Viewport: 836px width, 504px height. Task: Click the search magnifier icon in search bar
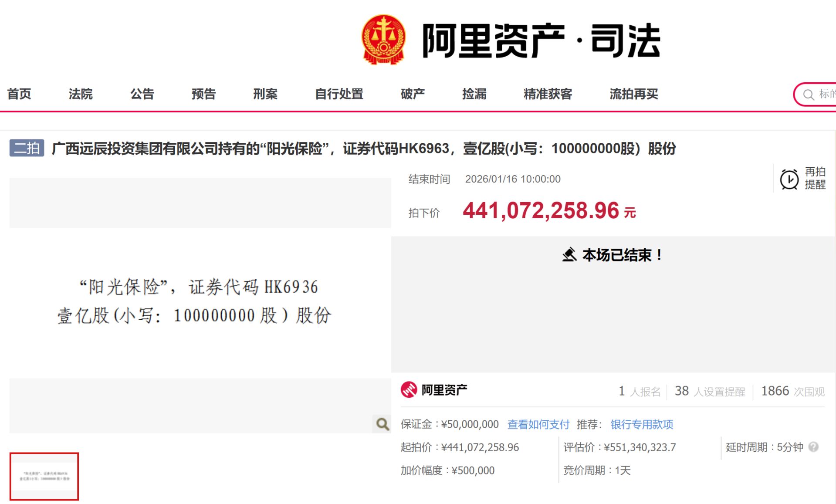point(809,95)
